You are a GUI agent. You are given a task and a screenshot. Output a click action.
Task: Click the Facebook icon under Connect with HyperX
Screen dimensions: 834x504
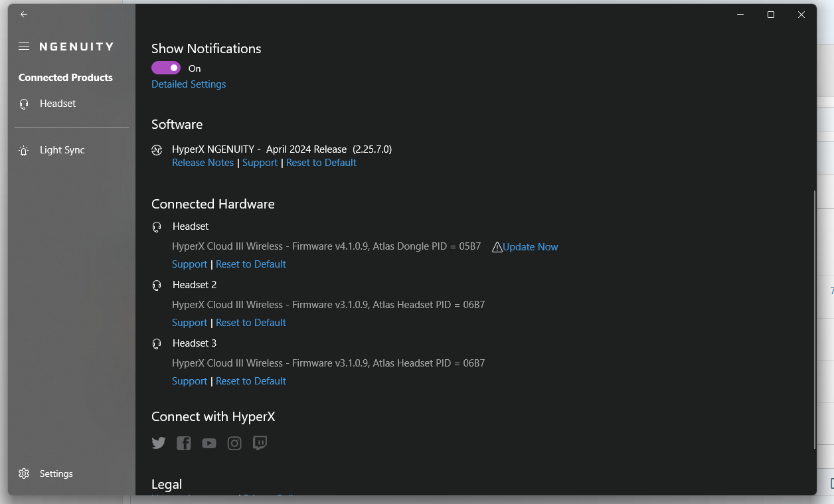pos(184,443)
